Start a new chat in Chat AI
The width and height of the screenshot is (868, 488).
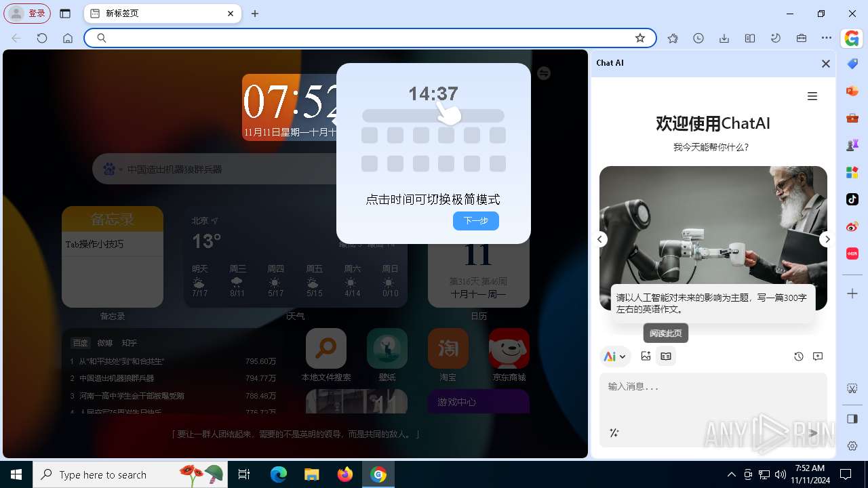(818, 357)
